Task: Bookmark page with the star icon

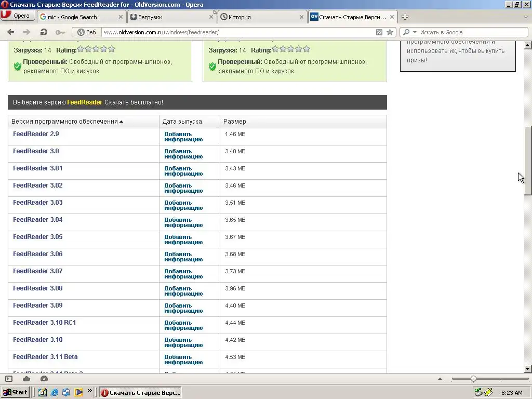Action: pos(390,32)
